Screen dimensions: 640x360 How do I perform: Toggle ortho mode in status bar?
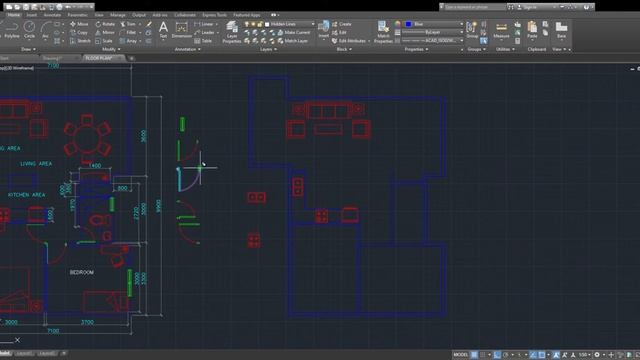pyautogui.click(x=497, y=355)
